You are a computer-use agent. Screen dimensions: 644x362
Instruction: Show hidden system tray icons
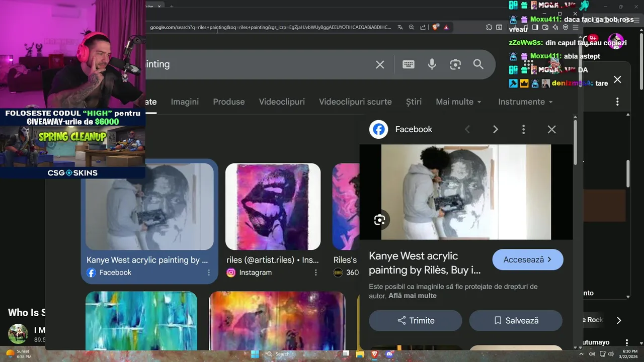[x=582, y=354]
